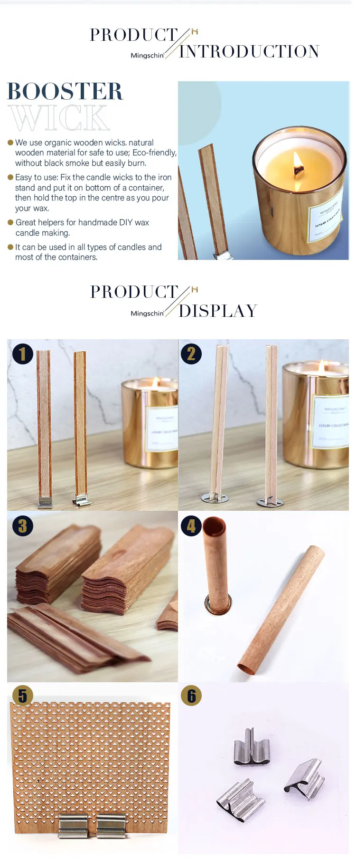Click the gold M logo near Display

coord(195,290)
